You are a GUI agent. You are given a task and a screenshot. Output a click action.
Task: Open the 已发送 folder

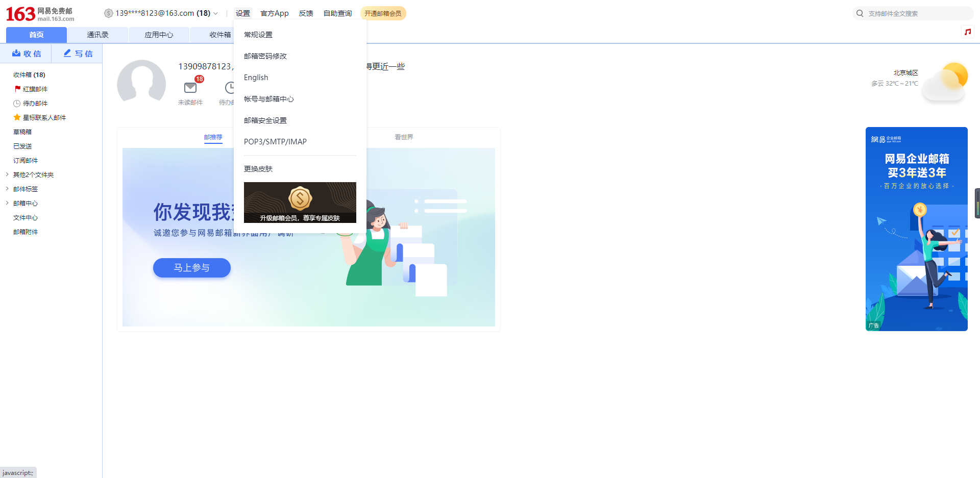[22, 146]
